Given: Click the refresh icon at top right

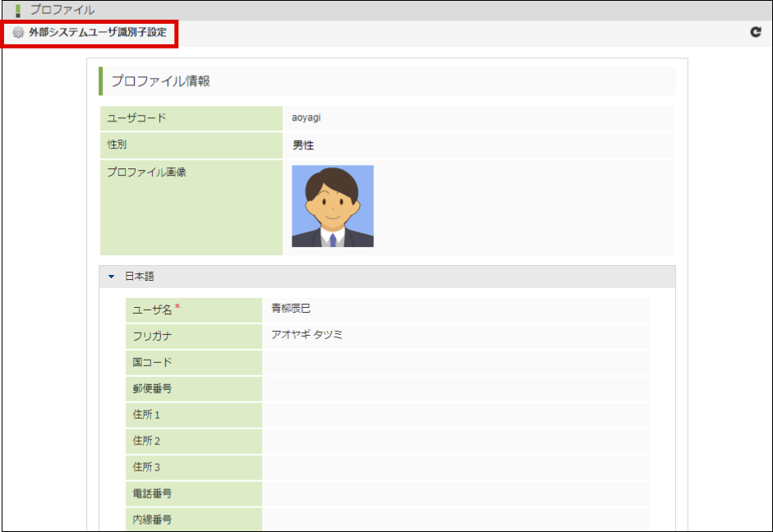Looking at the screenshot, I should pos(756,32).
